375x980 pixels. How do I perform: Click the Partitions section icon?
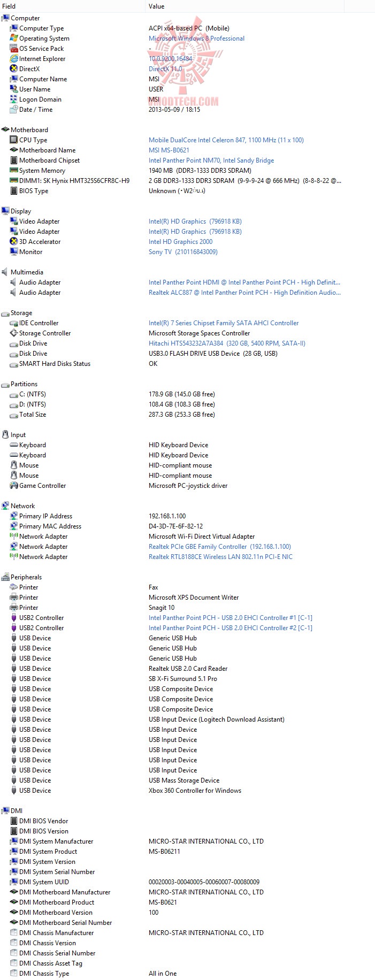coord(5,384)
